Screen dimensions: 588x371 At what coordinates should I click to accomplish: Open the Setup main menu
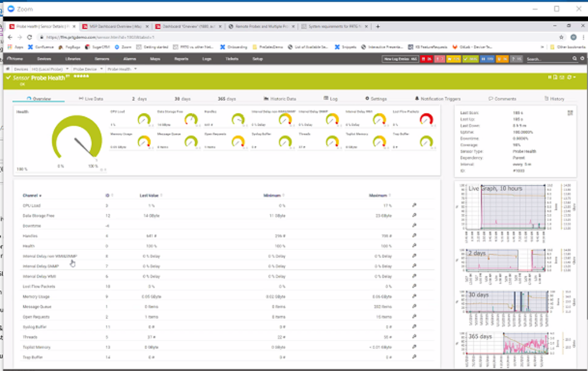[257, 59]
